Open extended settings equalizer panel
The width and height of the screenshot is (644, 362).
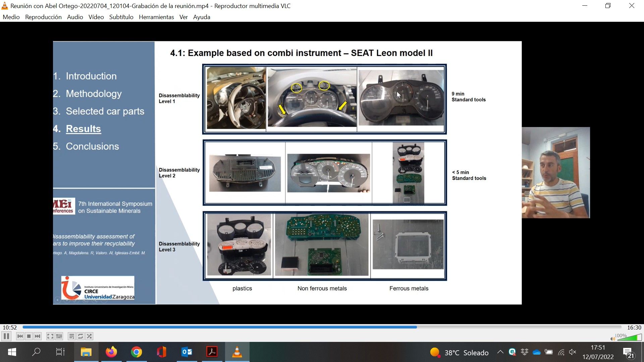pyautogui.click(x=59, y=336)
